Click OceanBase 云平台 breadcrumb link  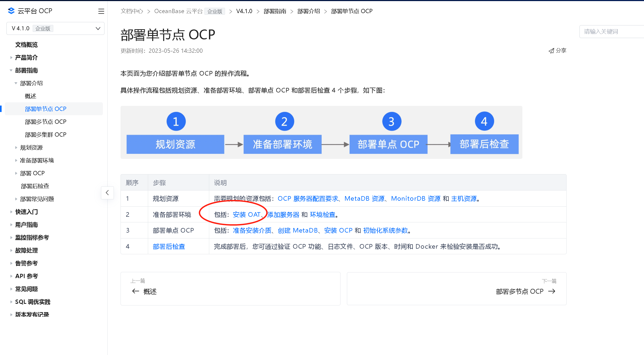(178, 11)
